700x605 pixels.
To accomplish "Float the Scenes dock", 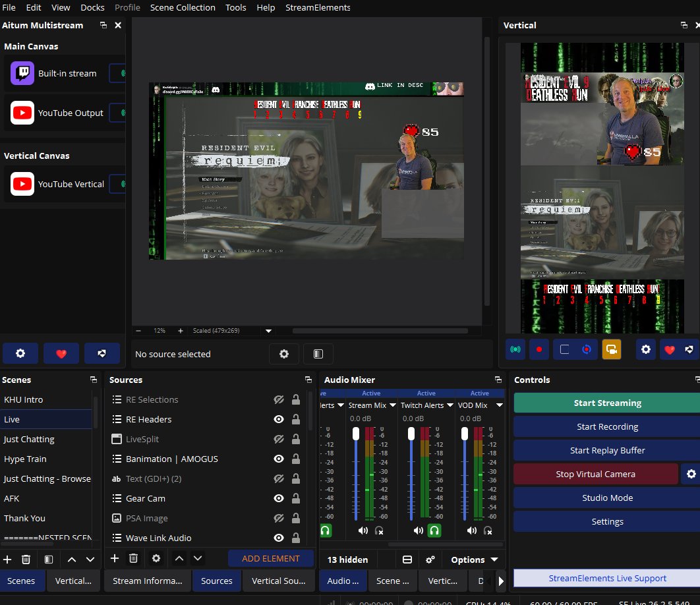I will tap(94, 380).
